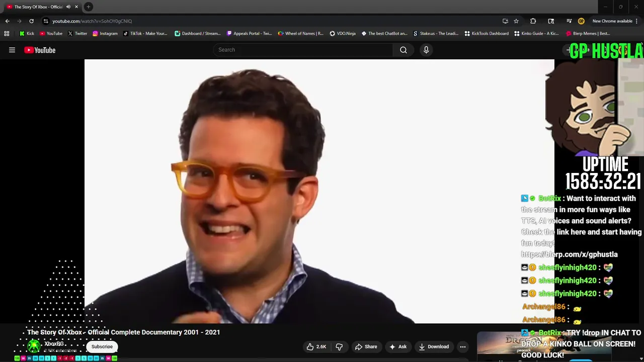This screenshot has height=362, width=644.
Task: Bookmark this page with the star icon
Action: 516,21
